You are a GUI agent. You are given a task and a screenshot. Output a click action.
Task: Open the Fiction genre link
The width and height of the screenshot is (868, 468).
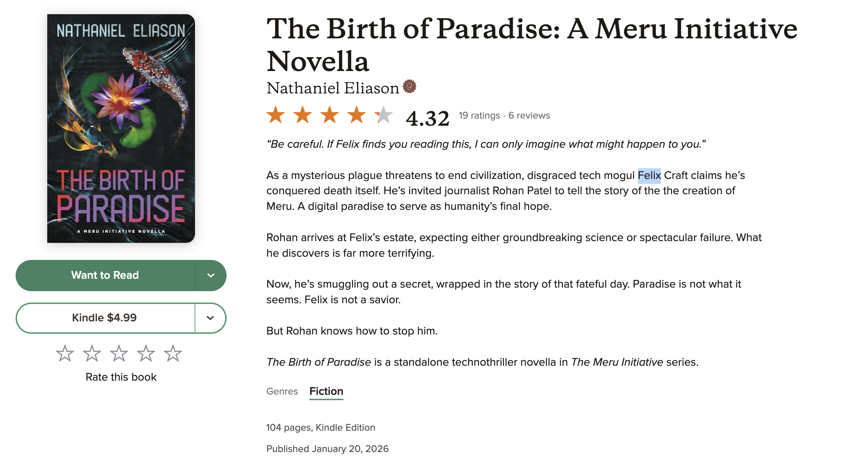pos(326,391)
